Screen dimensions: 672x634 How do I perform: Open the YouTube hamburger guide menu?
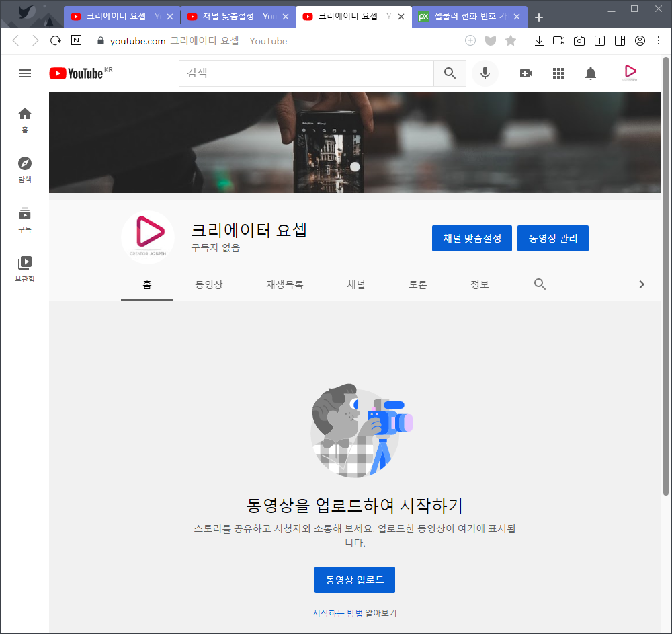point(25,73)
